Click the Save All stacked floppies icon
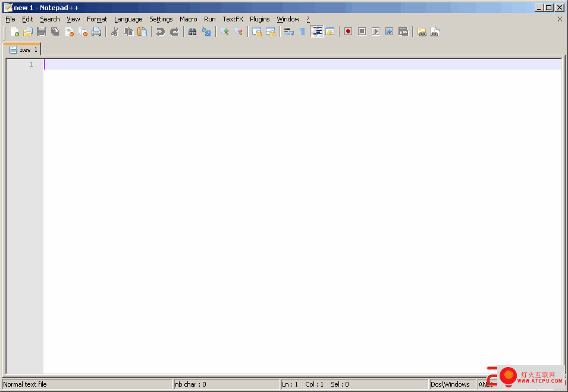 tap(55, 32)
